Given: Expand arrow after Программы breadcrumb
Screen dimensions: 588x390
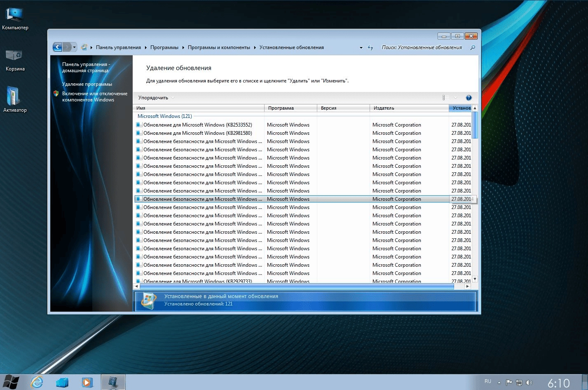Looking at the screenshot, I should (183, 47).
